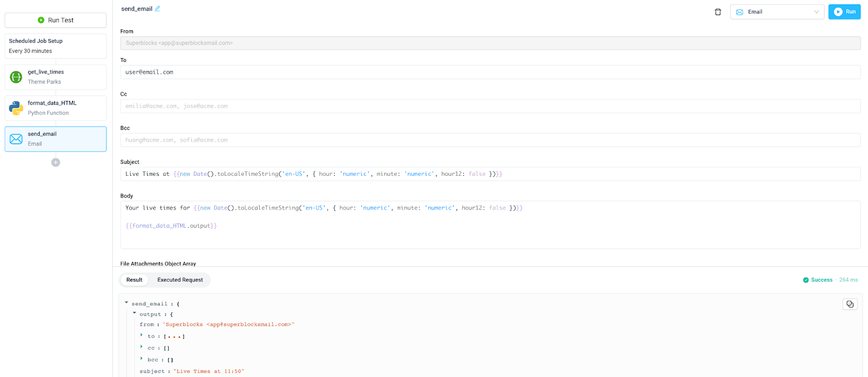The image size is (868, 377).
Task: Click the from value in result output
Action: point(228,324)
